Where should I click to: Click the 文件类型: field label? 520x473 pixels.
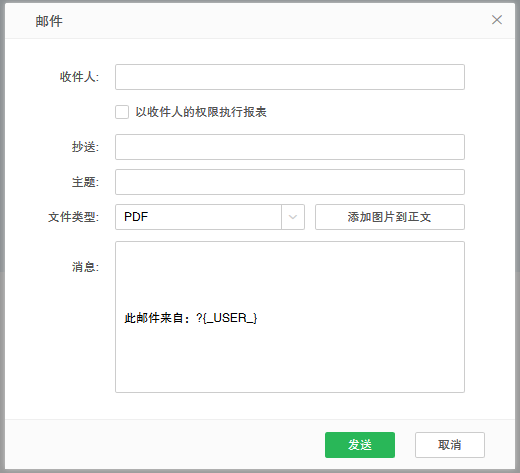pyautogui.click(x=74, y=217)
